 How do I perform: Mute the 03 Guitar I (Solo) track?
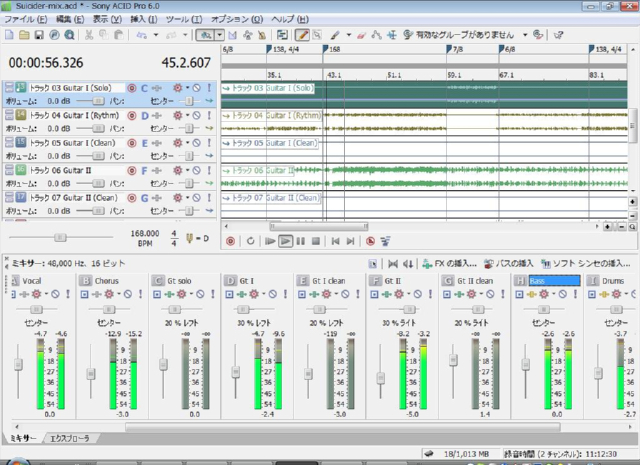coord(194,88)
